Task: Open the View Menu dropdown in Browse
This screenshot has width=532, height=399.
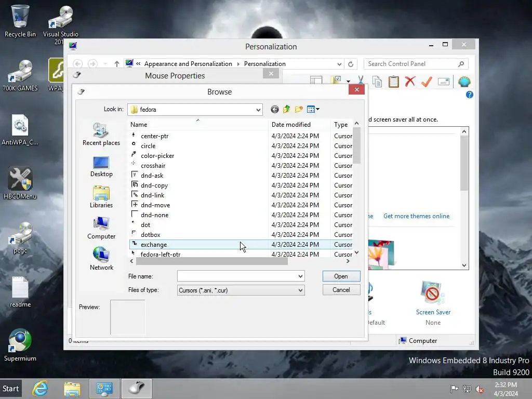Action: (313, 109)
